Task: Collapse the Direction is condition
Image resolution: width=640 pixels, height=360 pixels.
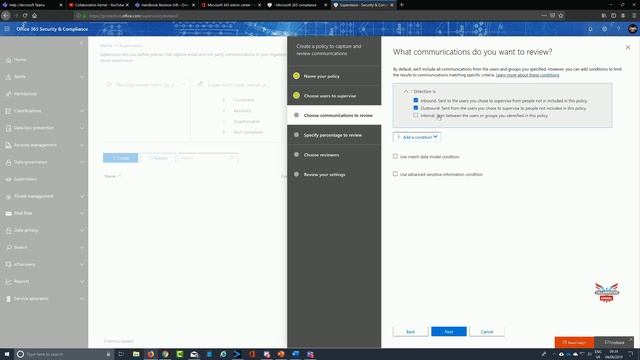Action: [406, 91]
